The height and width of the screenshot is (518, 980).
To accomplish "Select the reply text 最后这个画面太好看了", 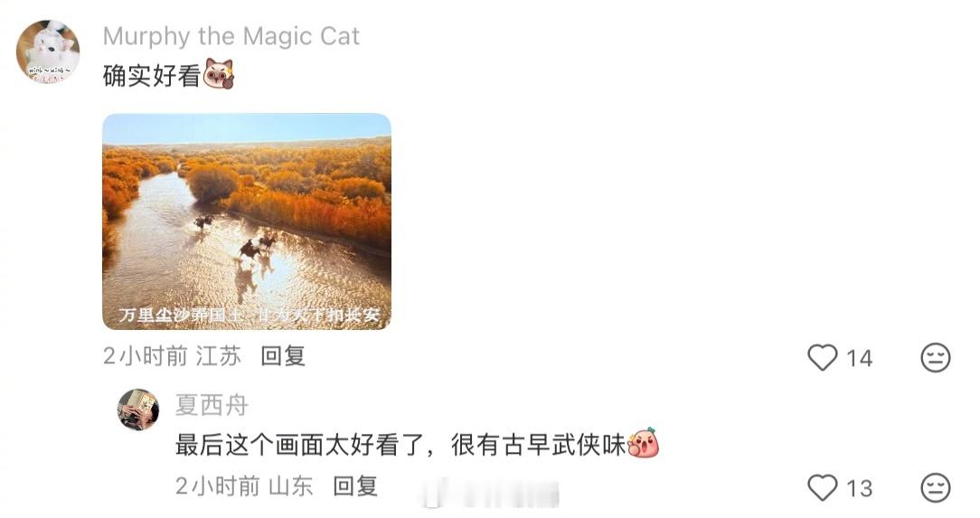I will (x=298, y=446).
